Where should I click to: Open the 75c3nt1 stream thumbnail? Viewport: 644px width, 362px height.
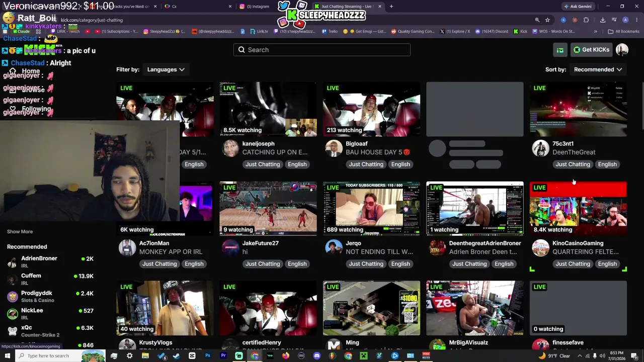[578, 109]
